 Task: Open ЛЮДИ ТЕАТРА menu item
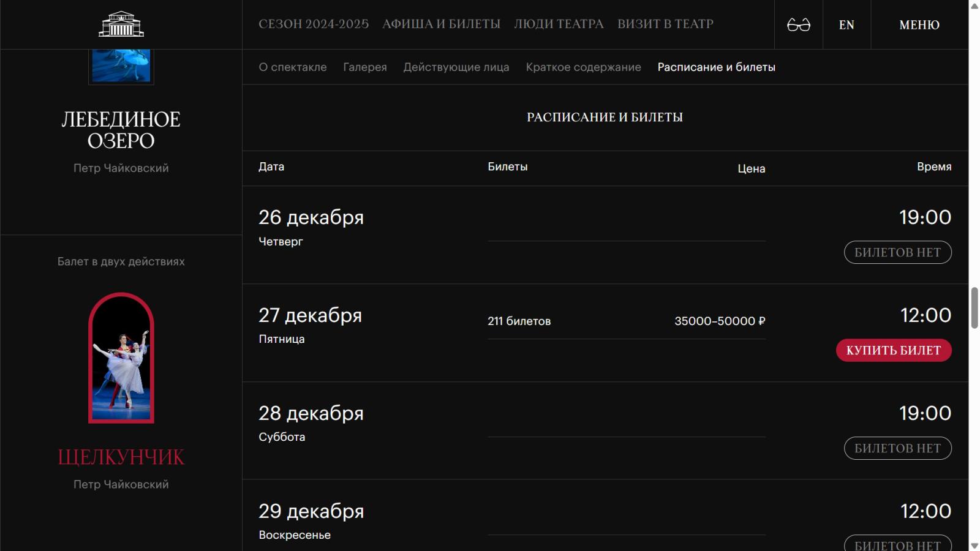pos(559,24)
